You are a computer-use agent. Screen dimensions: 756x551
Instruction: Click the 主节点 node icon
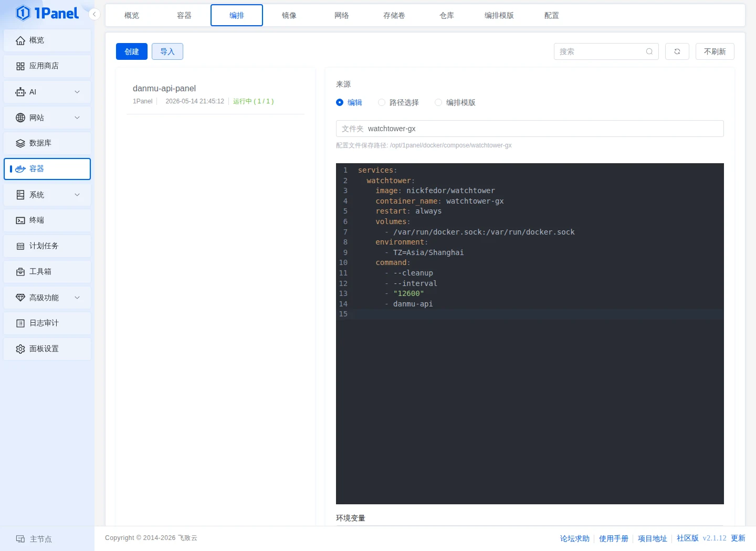[20, 539]
